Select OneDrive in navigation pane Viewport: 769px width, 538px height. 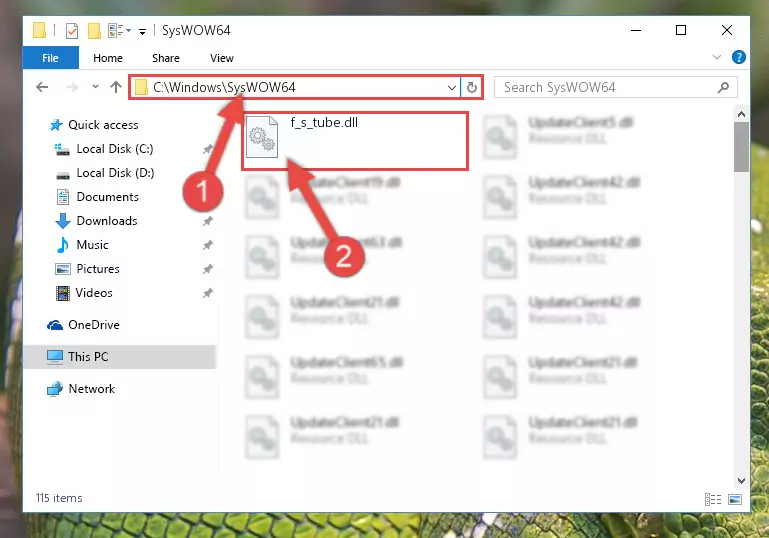[94, 325]
